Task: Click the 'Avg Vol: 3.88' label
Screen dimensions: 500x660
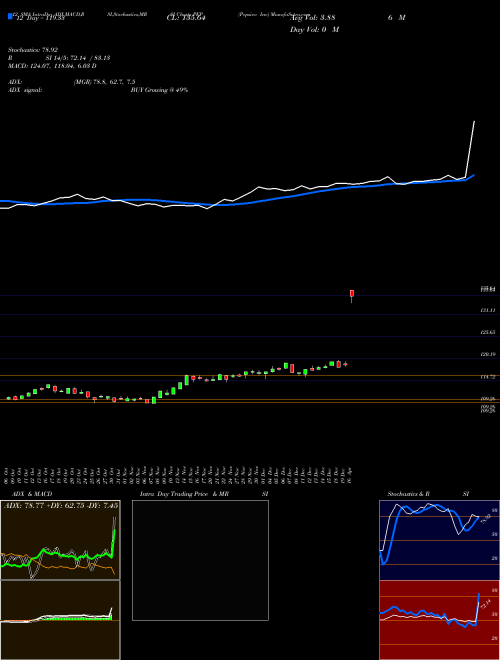Action: click(x=312, y=18)
